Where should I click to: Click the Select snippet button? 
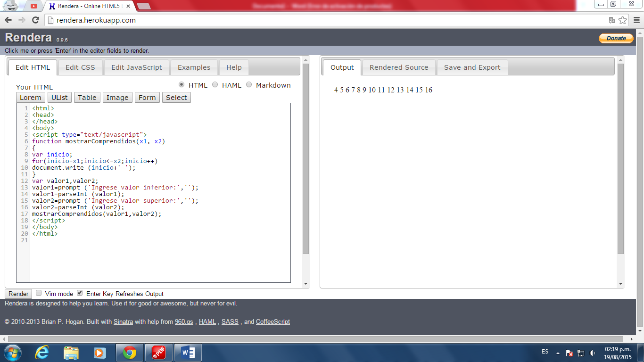pos(176,98)
